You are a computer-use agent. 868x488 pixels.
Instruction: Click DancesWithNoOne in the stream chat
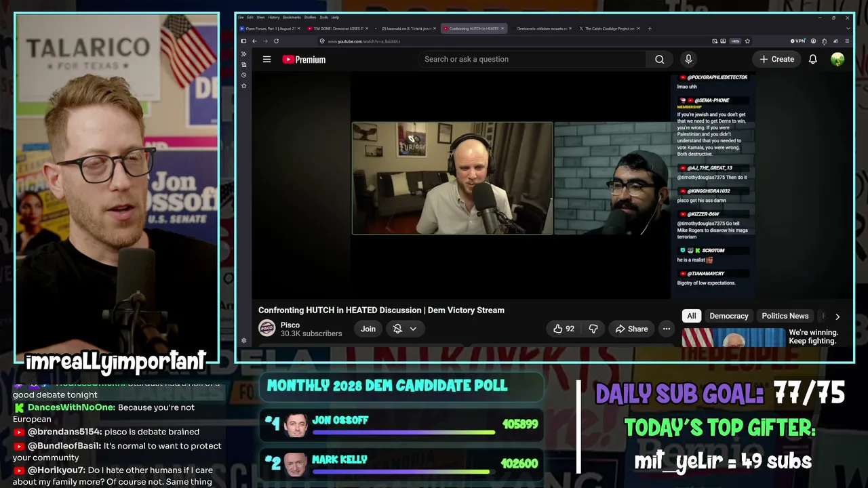coord(71,407)
